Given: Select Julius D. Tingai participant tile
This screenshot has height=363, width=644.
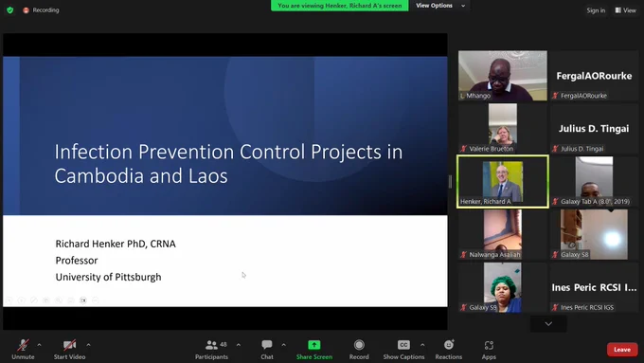Looking at the screenshot, I should tap(594, 128).
